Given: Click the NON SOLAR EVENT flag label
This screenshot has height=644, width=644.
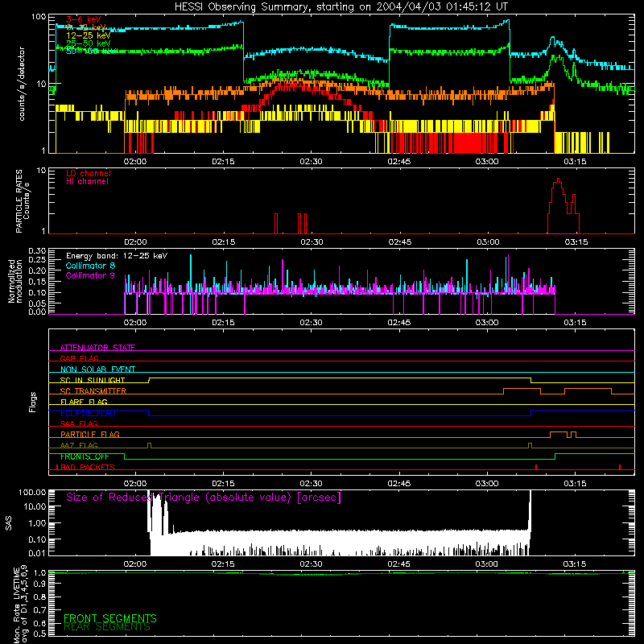Looking at the screenshot, I should click(97, 369).
